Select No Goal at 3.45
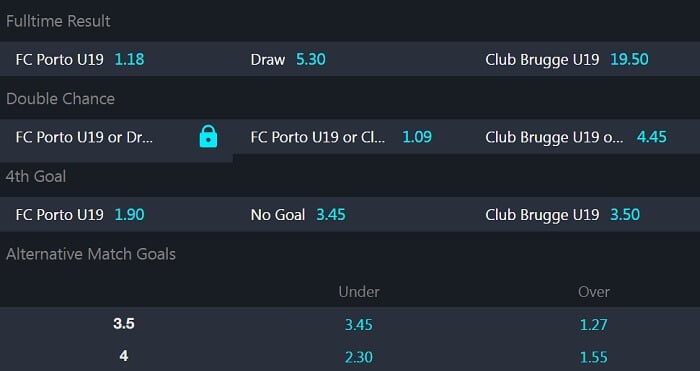 coord(350,215)
